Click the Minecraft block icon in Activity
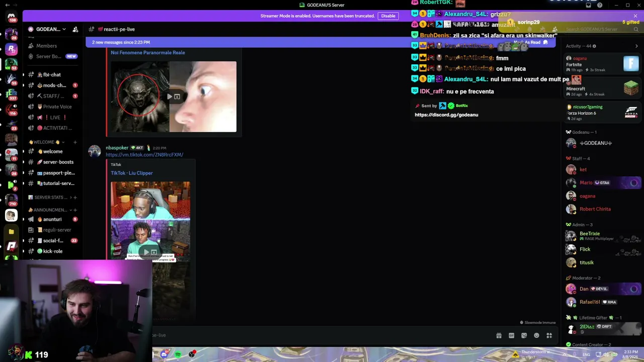The image size is (644, 362). click(x=631, y=88)
